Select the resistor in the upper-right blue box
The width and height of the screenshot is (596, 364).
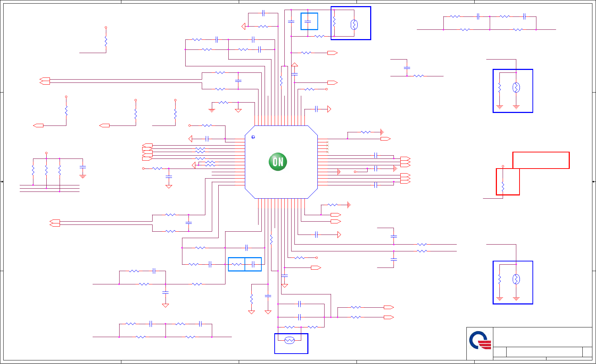tap(500, 88)
